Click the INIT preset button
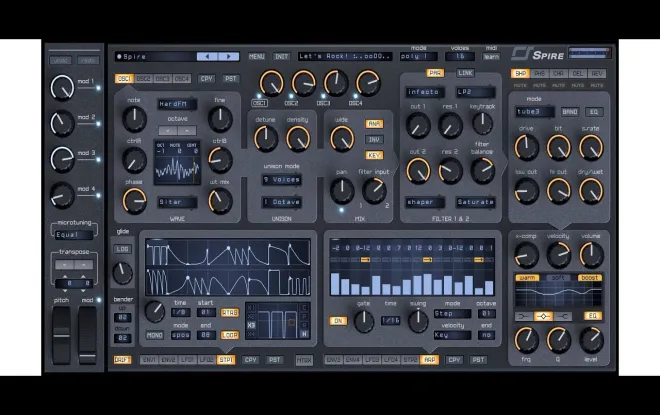660x415 pixels. pyautogui.click(x=281, y=56)
